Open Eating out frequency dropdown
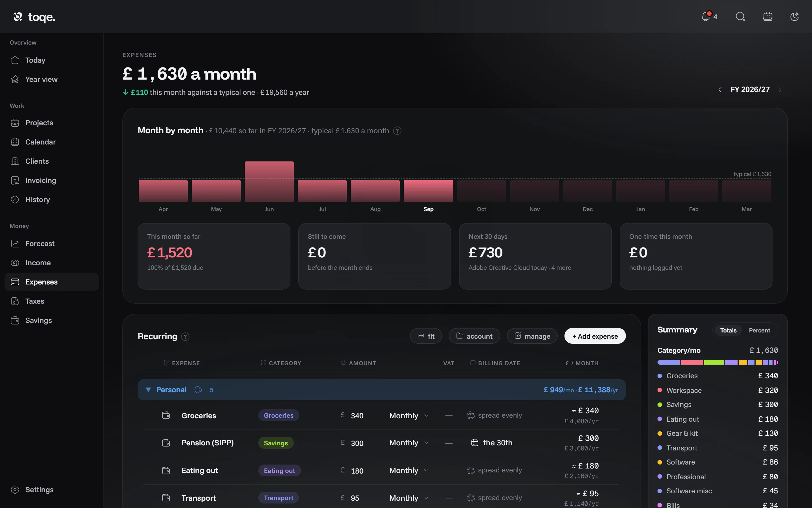The height and width of the screenshot is (508, 812). (x=409, y=470)
